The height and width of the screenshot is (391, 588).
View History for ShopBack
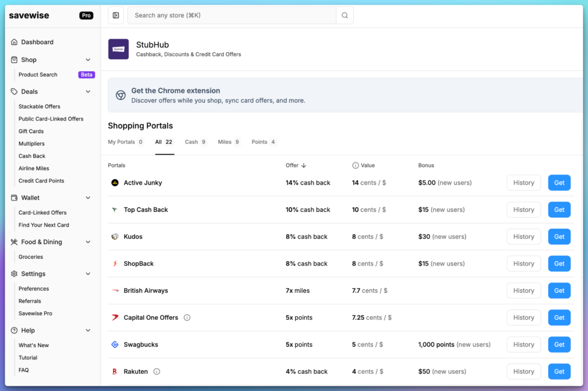(524, 264)
